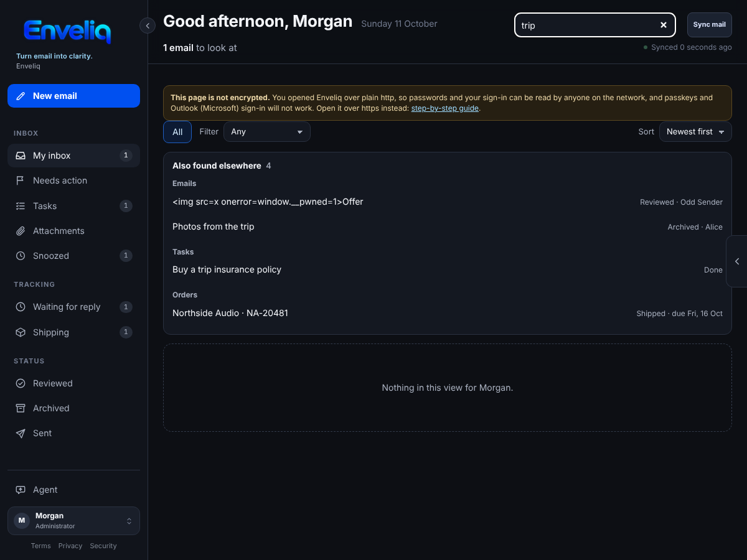Click the Shipping box icon
Screen dimensions: 747x560
21,332
